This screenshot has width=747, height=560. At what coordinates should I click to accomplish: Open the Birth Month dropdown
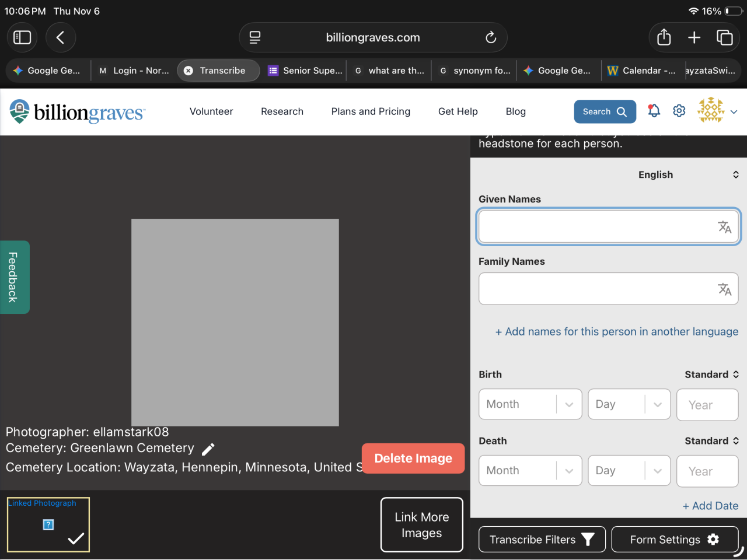pyautogui.click(x=530, y=404)
